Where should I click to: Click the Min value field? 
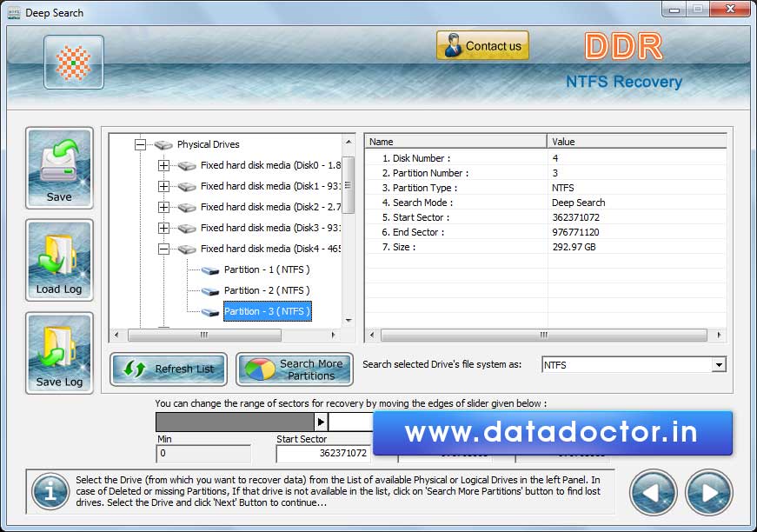tap(203, 453)
